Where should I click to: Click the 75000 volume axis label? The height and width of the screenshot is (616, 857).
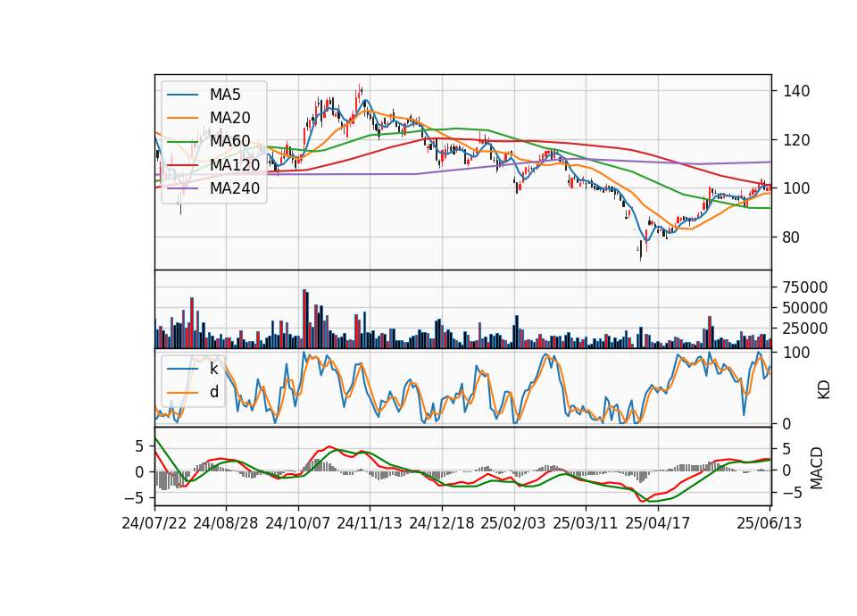click(x=805, y=287)
